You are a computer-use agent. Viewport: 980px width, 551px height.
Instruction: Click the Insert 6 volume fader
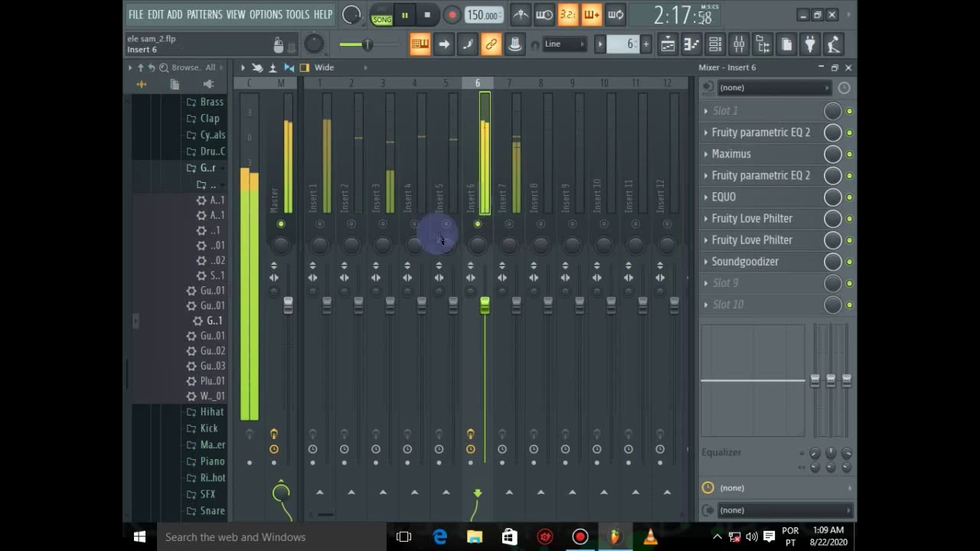tap(485, 305)
